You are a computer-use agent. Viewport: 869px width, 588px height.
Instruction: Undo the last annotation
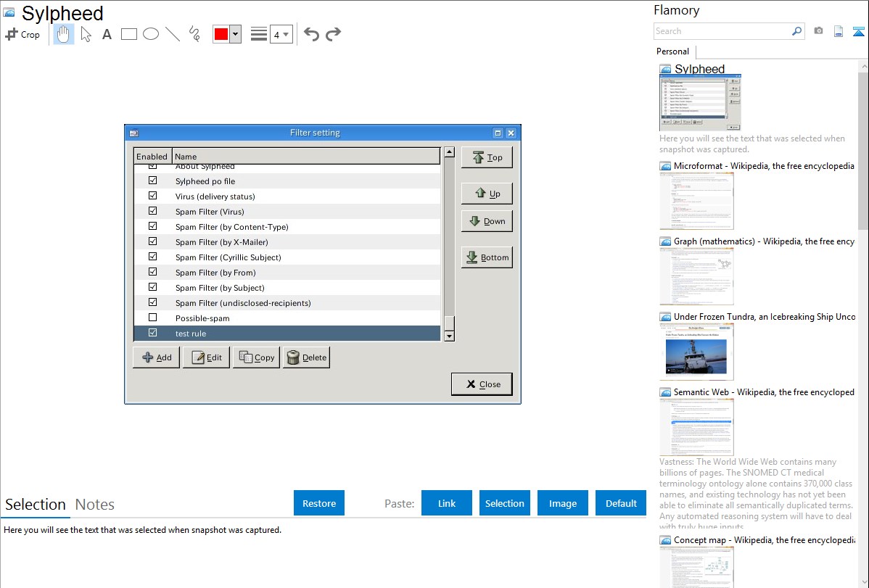click(311, 34)
